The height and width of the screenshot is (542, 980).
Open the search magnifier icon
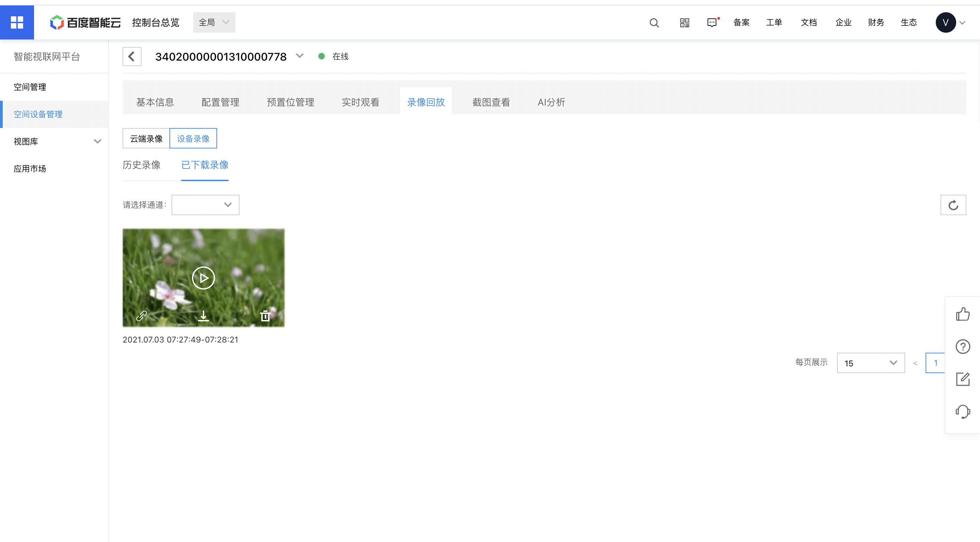point(654,23)
